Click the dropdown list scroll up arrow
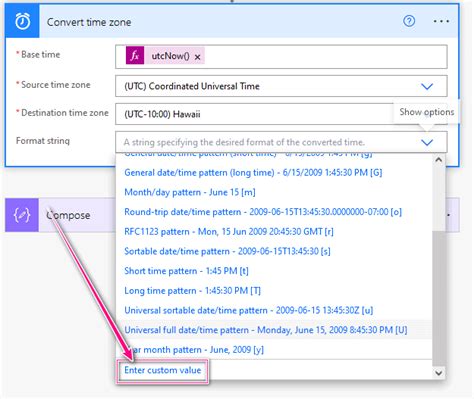 pyautogui.click(x=439, y=160)
